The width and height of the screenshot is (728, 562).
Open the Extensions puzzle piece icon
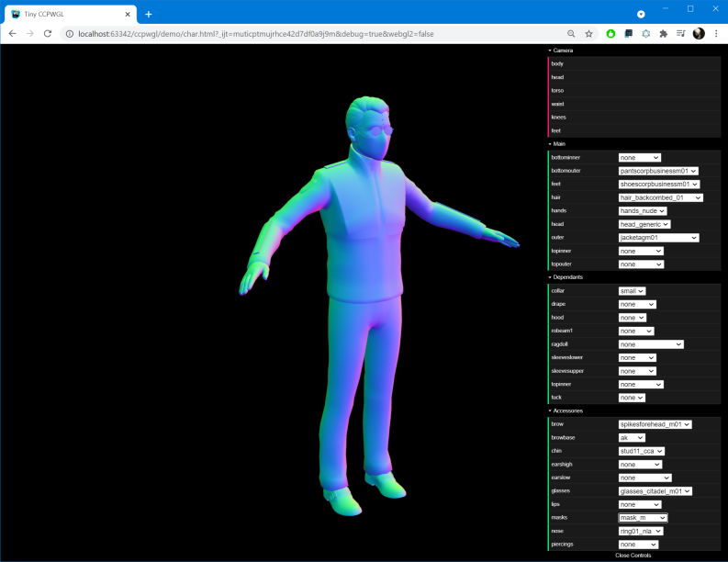click(x=664, y=33)
